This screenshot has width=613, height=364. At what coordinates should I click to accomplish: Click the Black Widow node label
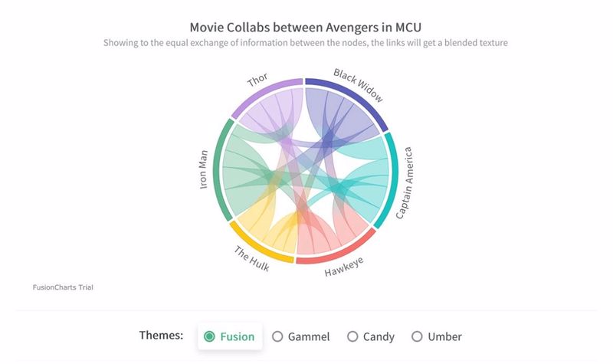click(x=358, y=85)
